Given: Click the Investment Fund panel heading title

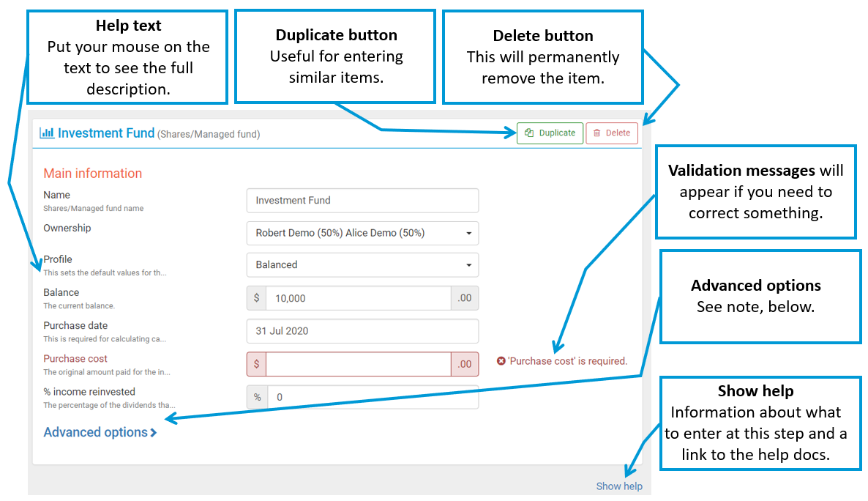Looking at the screenshot, I should [x=106, y=133].
